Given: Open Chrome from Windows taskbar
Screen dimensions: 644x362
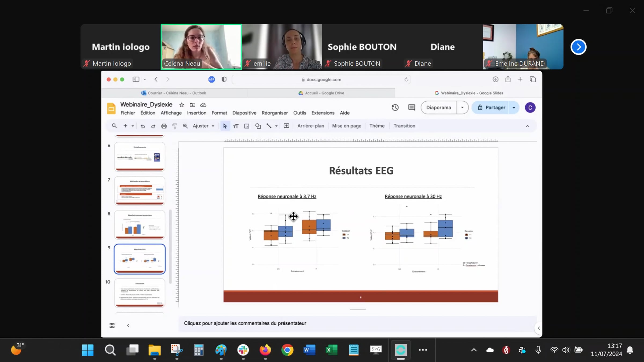Looking at the screenshot, I should coord(287,350).
